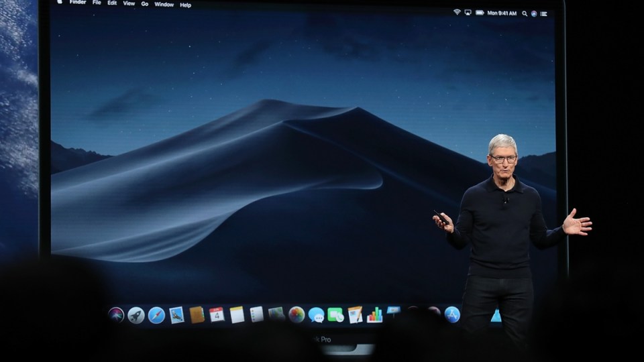This screenshot has width=644, height=362.
Task: Open Launchpad rocket icon in Dock
Action: (x=136, y=315)
